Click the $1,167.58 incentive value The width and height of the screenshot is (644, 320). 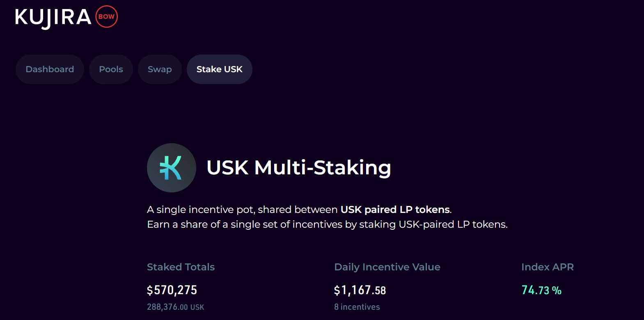(360, 290)
